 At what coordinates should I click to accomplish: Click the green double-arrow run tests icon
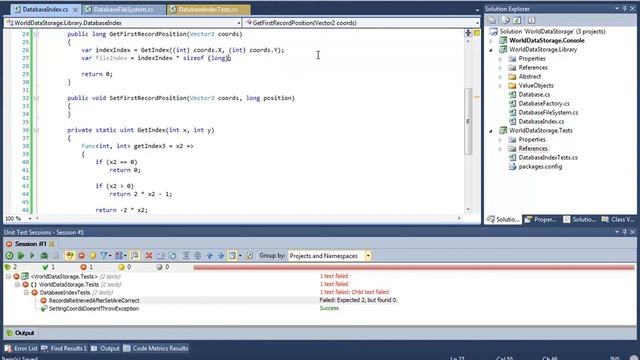(20, 256)
